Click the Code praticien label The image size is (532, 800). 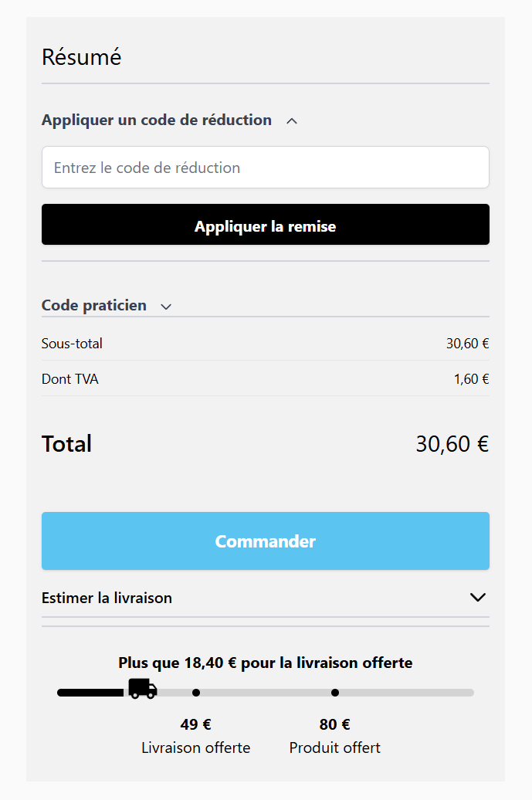pos(93,305)
